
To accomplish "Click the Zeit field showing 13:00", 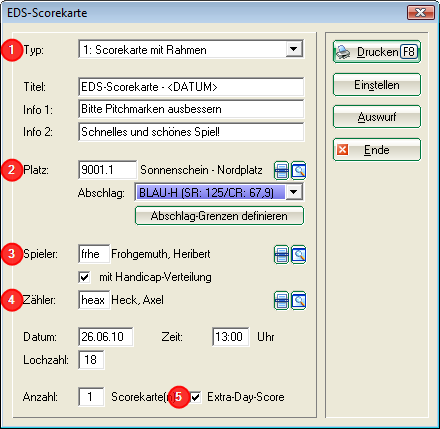I will (231, 337).
